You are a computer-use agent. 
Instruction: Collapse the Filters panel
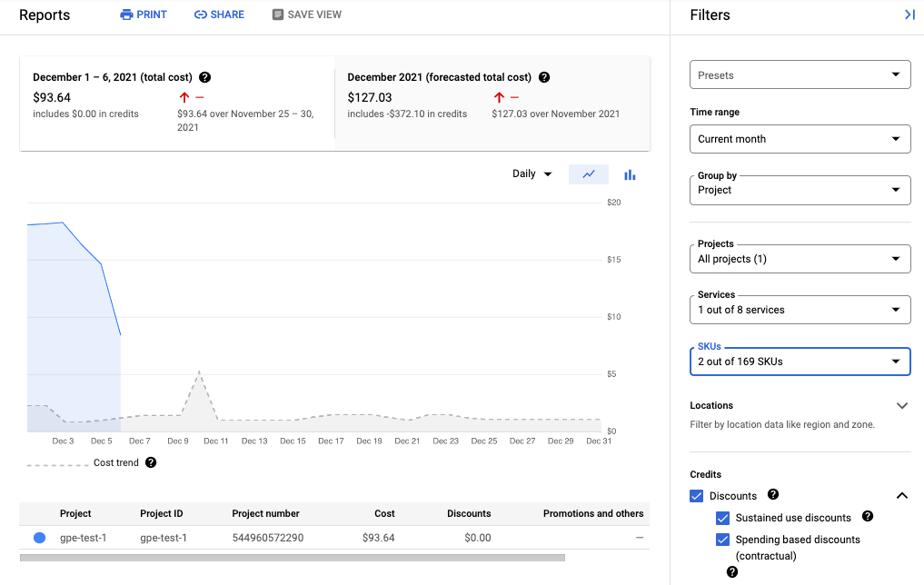[x=909, y=15]
